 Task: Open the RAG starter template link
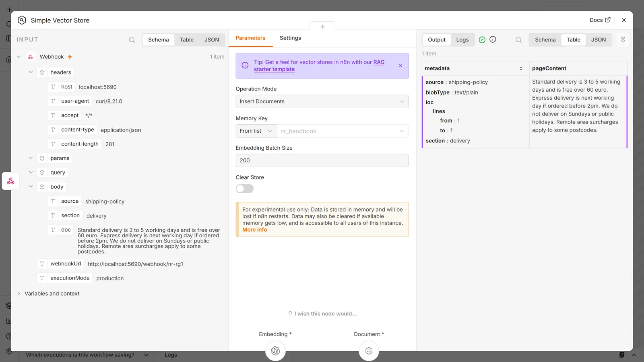pos(319,66)
